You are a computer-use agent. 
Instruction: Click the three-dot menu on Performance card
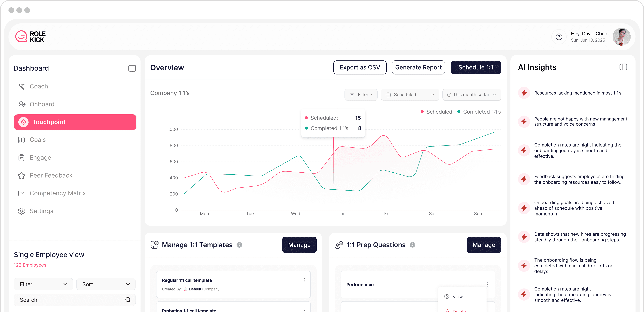487,284
